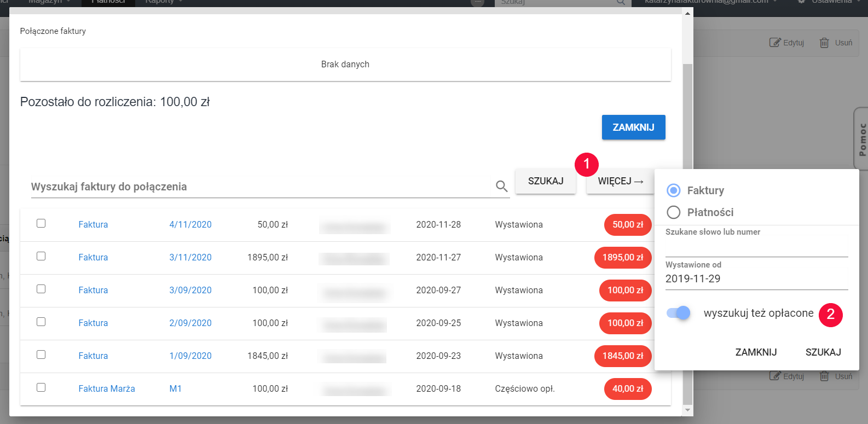Expand the WIĘCEJ search options

pyautogui.click(x=620, y=181)
